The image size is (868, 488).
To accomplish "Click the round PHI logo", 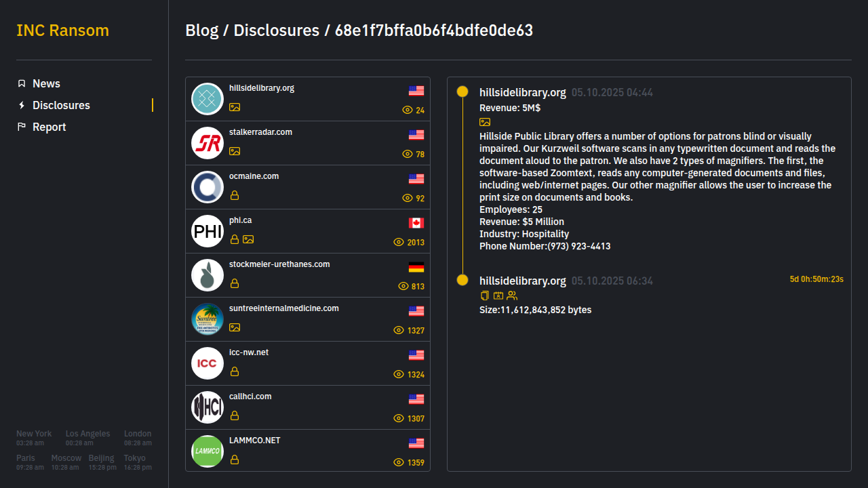I will (208, 231).
